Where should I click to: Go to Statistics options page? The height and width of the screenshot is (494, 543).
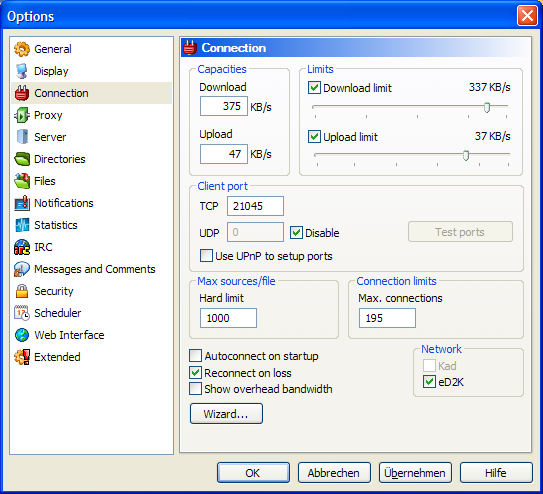56,225
